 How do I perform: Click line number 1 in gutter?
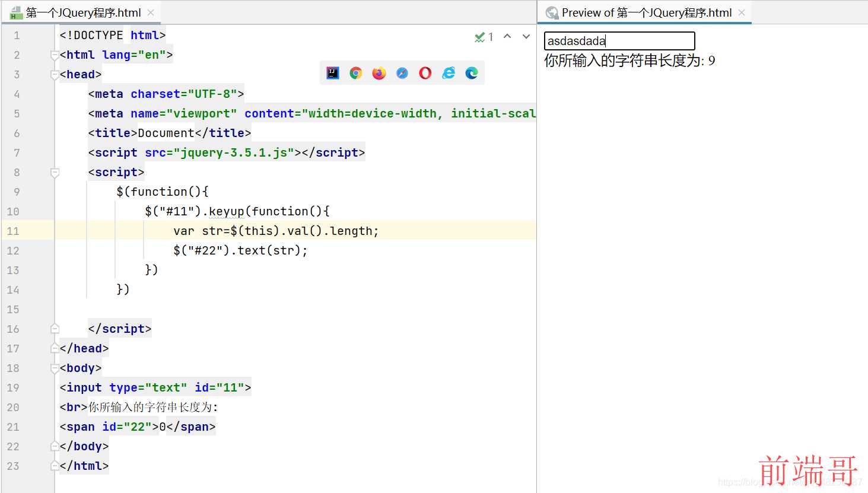17,35
